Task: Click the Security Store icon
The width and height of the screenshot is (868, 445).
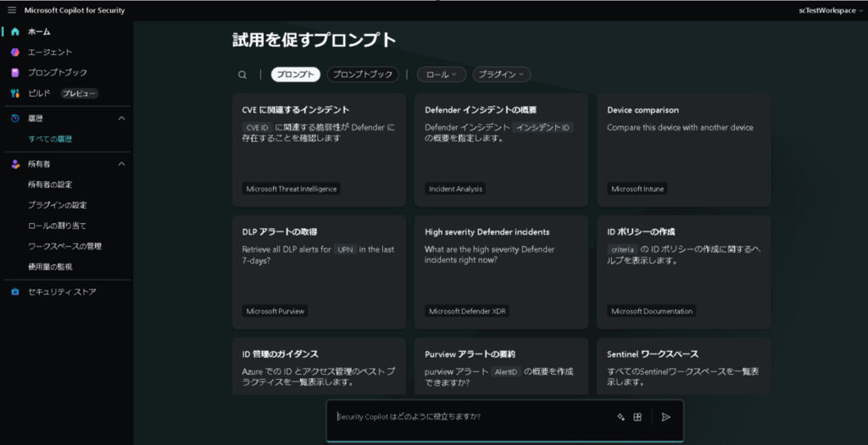Action: click(15, 292)
